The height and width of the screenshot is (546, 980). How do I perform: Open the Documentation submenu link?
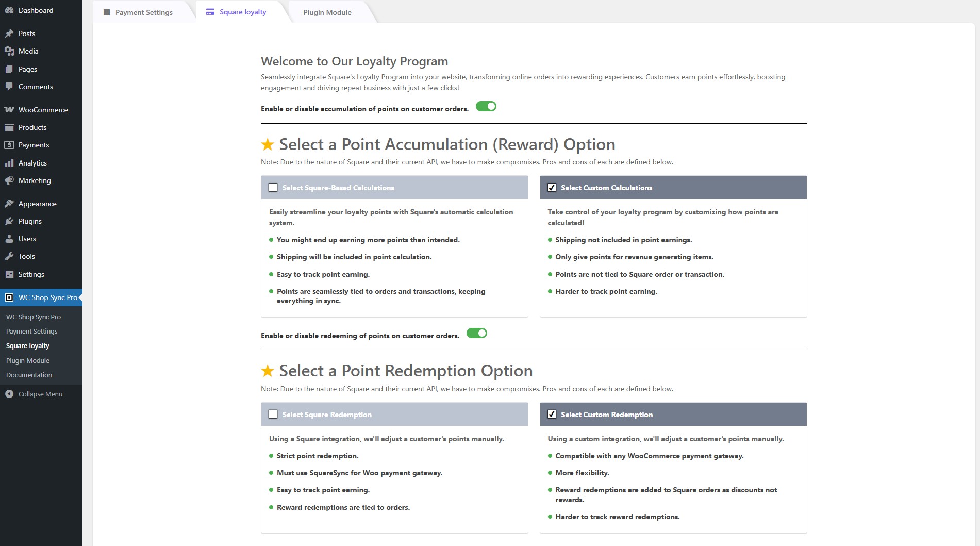click(29, 375)
